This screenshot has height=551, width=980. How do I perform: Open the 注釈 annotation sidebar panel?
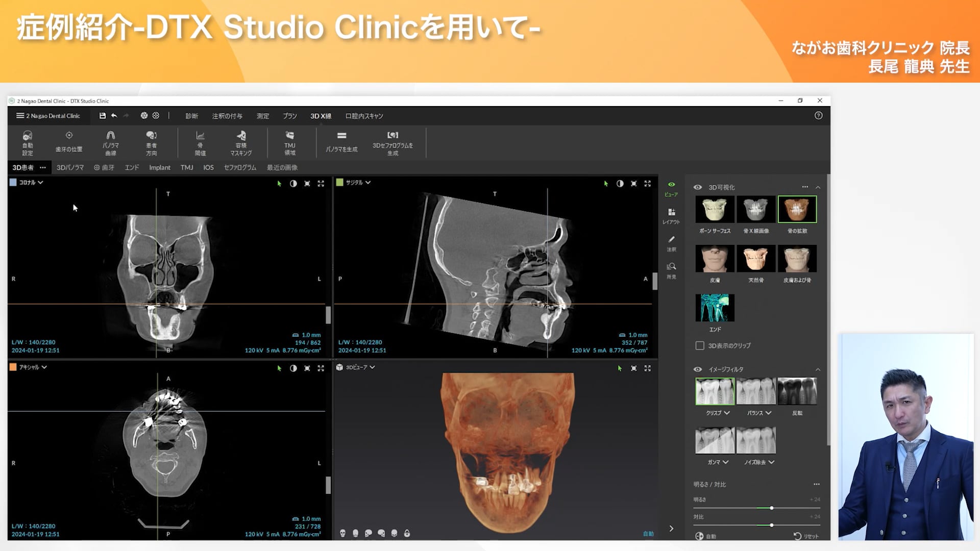[671, 244]
